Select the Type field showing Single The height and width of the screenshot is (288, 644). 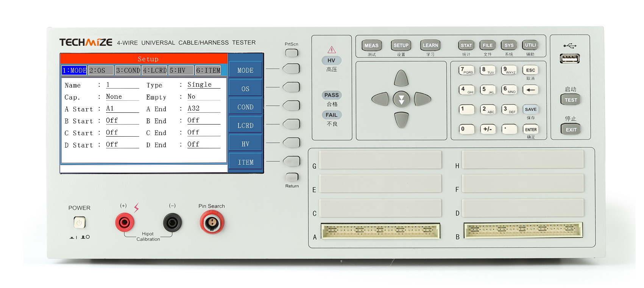point(203,85)
